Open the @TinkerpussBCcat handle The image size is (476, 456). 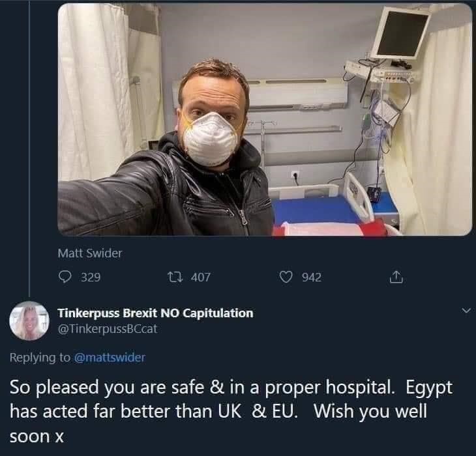pyautogui.click(x=108, y=328)
